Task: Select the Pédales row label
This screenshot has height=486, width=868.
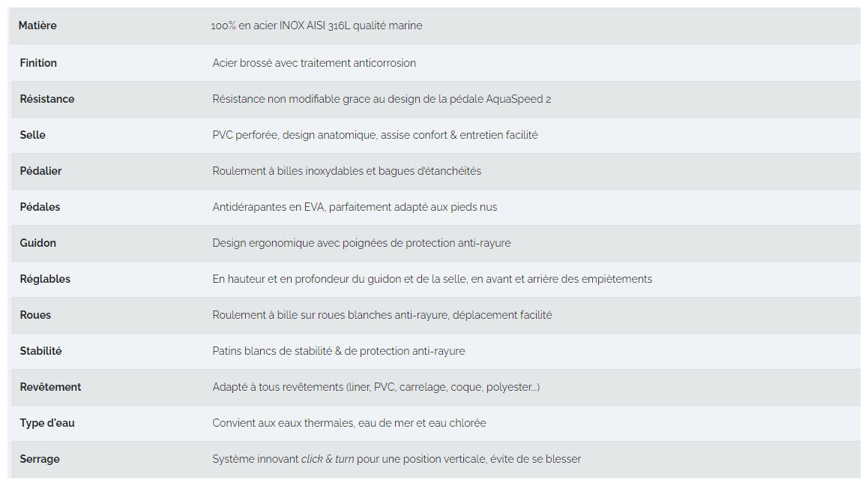Action: pyautogui.click(x=40, y=207)
